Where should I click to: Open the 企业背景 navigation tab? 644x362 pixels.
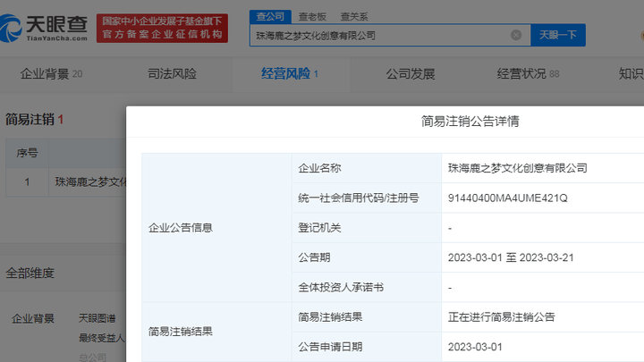coord(51,74)
